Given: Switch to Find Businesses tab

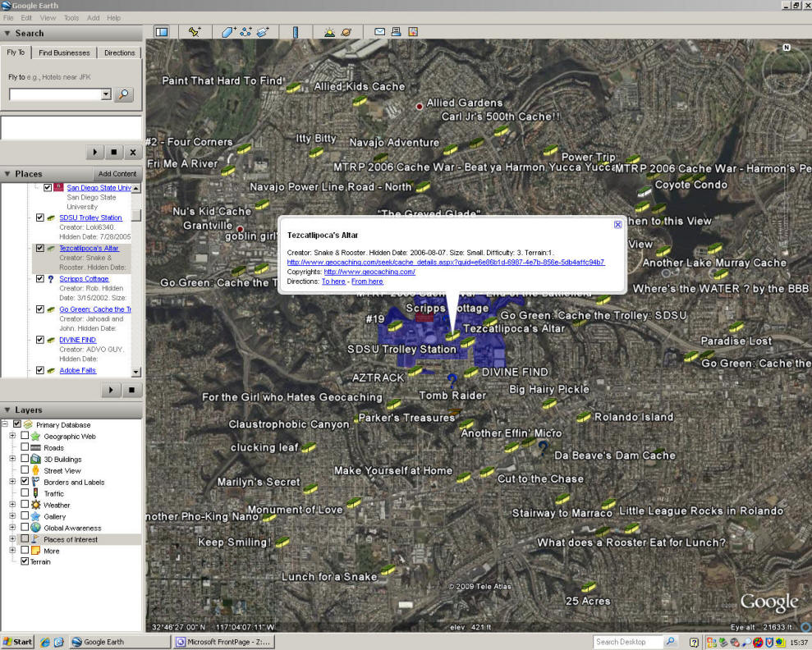Looking at the screenshot, I should coord(64,53).
